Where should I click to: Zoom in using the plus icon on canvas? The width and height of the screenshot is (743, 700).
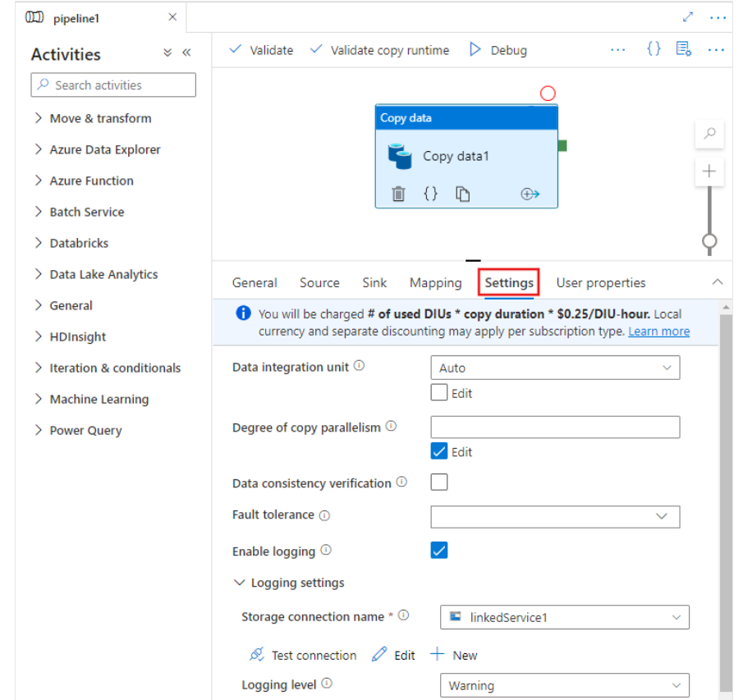pyautogui.click(x=709, y=171)
